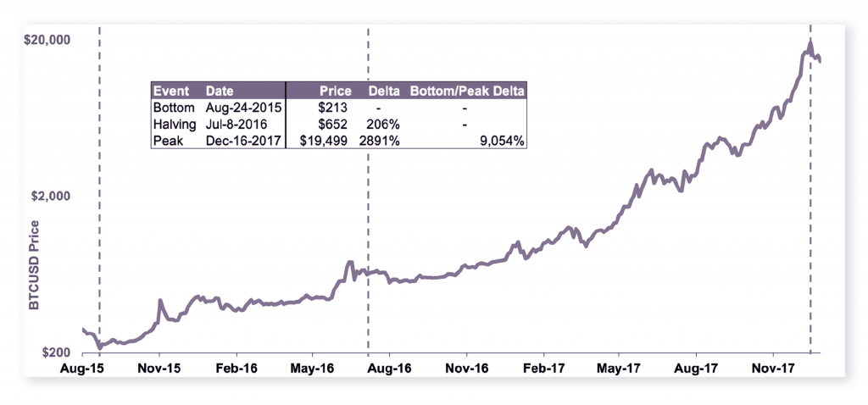868x405 pixels.
Task: Click the Price column header
Action: coord(336,90)
